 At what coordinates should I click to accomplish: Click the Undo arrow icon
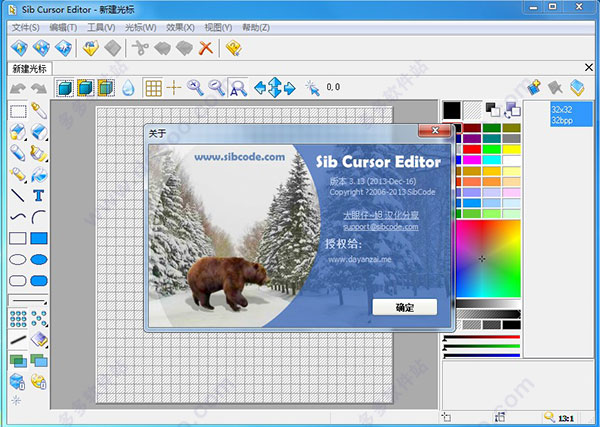click(18, 88)
